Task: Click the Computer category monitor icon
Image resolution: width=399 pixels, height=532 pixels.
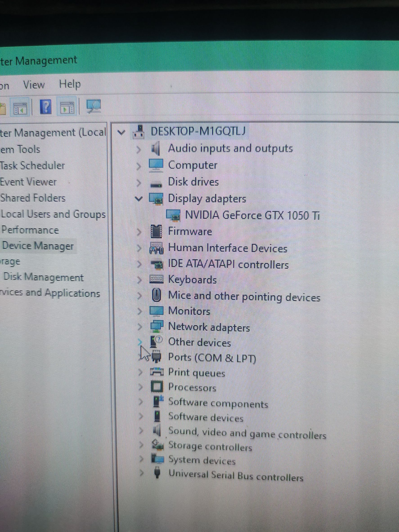Action: tap(156, 165)
